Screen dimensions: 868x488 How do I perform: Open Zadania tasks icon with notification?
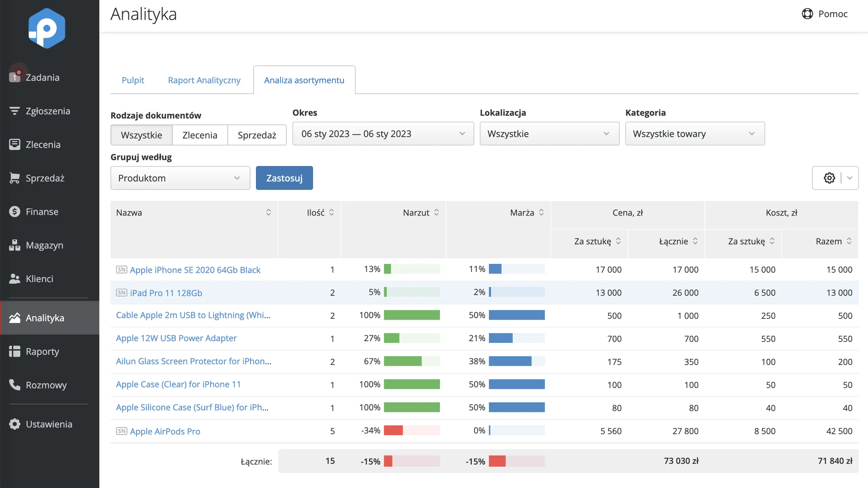15,77
